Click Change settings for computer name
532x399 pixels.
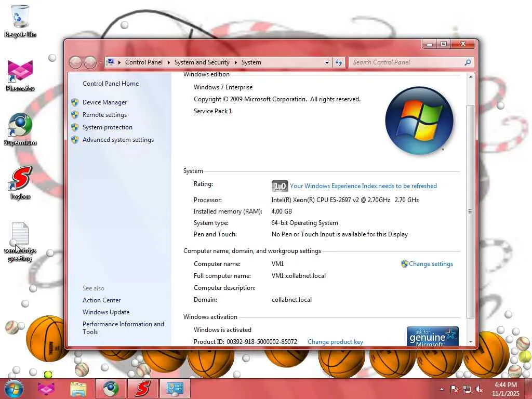[x=431, y=263]
